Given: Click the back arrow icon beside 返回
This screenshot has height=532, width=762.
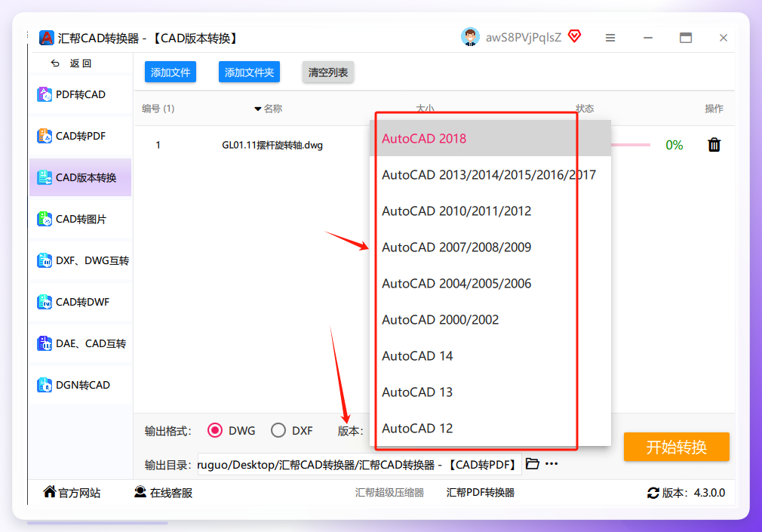Looking at the screenshot, I should [55, 63].
